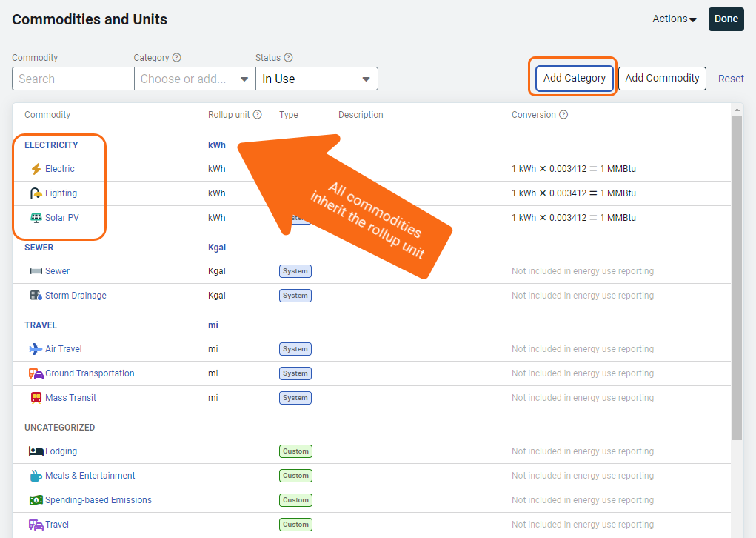Click the Done button
Screen dimensions: 756x538
[x=726, y=19]
